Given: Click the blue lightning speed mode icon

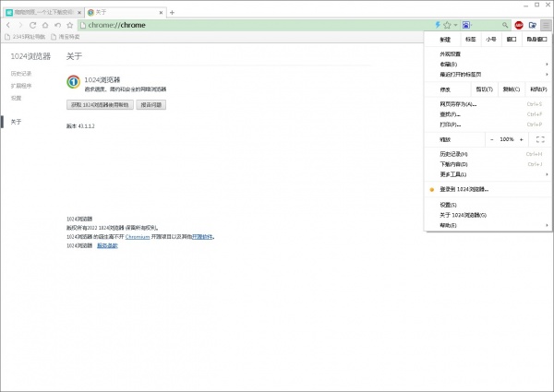Looking at the screenshot, I should pyautogui.click(x=438, y=25).
